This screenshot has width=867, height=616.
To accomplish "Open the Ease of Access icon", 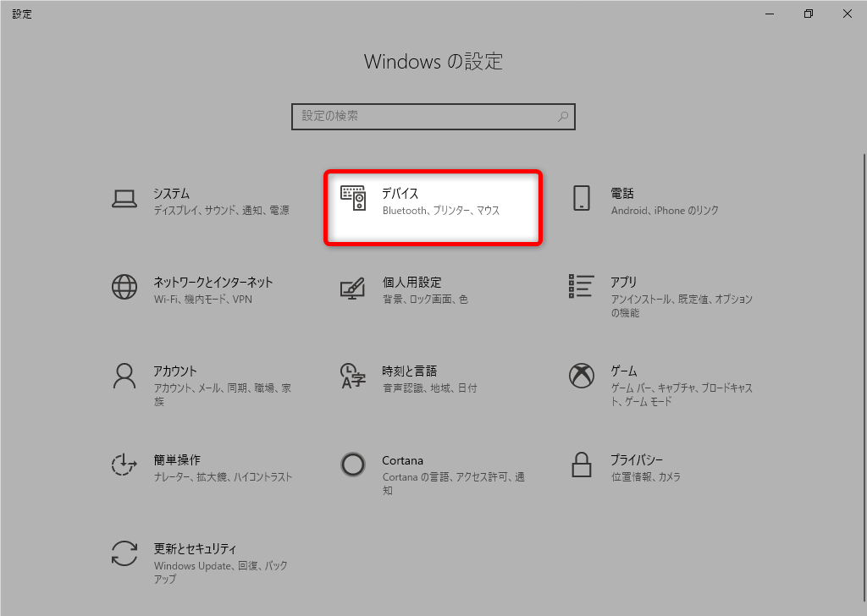I will pos(124,465).
